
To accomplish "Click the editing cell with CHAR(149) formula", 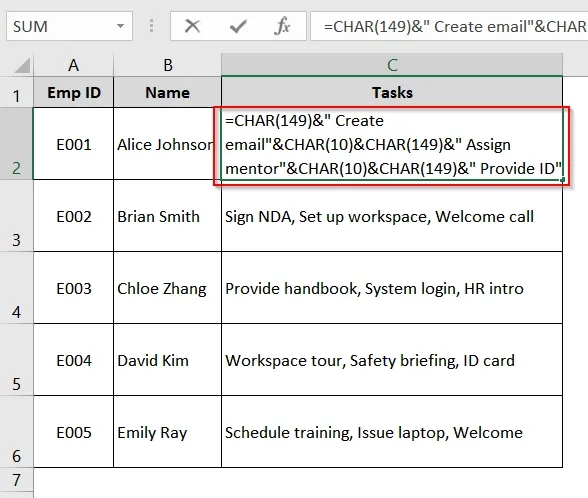I will (x=392, y=144).
